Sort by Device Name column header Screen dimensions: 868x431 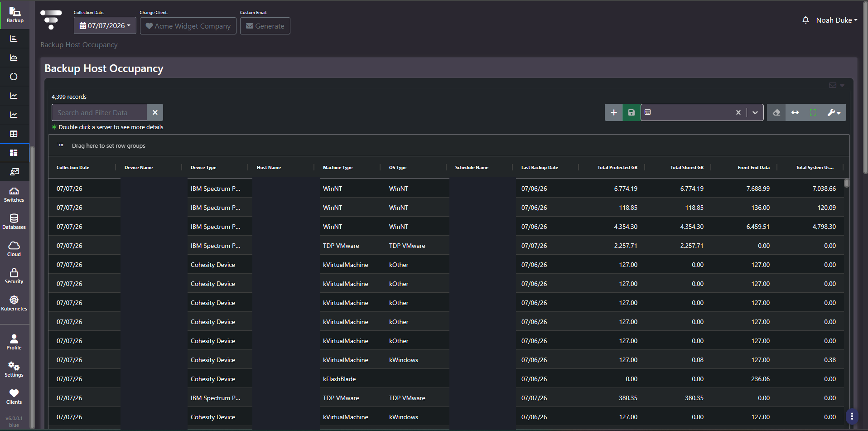point(139,167)
